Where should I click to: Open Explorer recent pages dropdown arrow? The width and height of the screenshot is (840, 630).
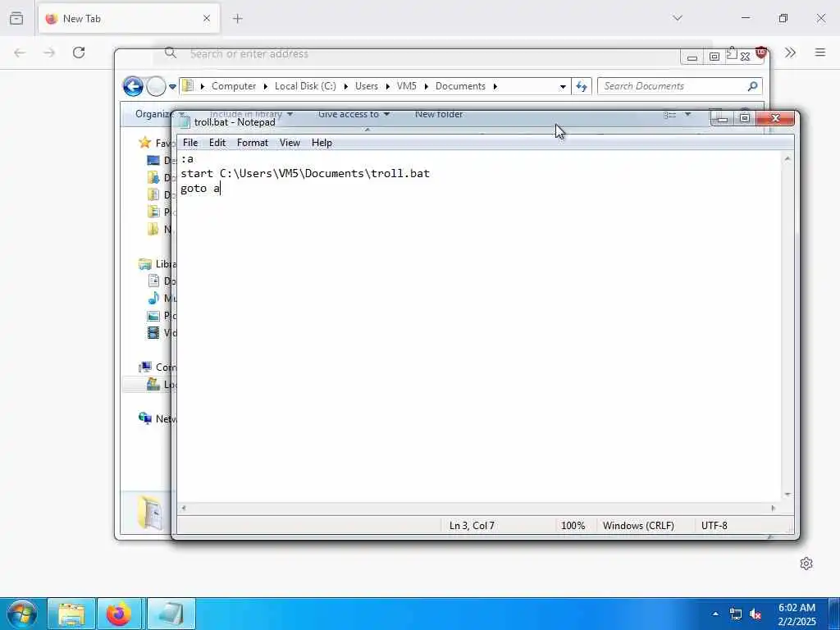172,86
